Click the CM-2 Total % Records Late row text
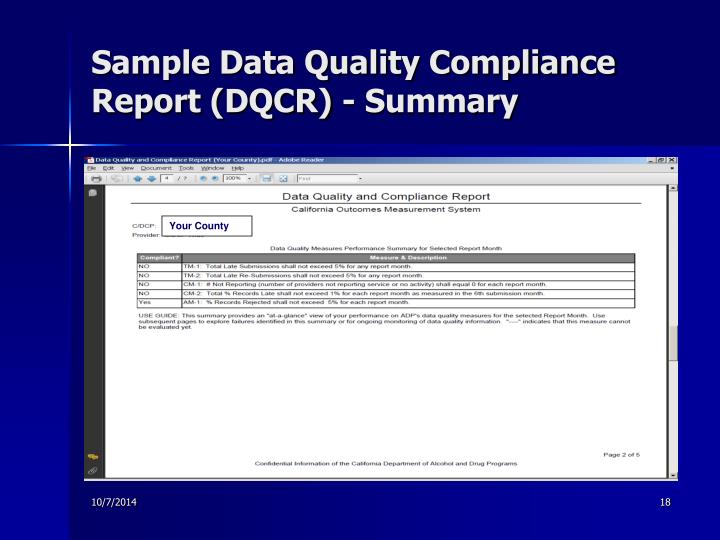This screenshot has width=720, height=540. tap(364, 293)
